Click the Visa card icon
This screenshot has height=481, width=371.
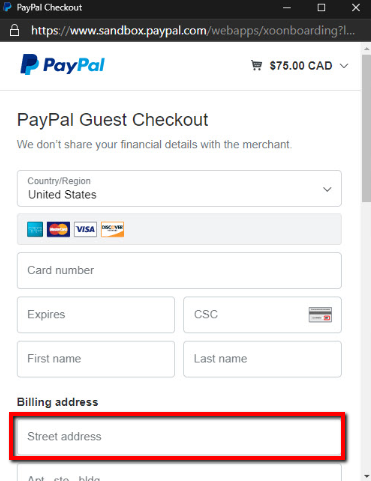(x=85, y=229)
